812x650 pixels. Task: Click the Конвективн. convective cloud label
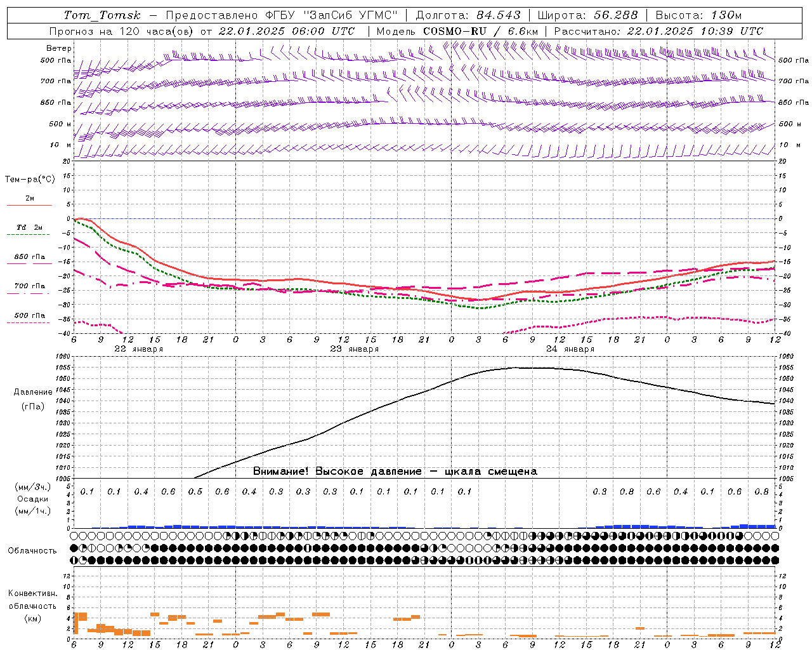click(x=32, y=594)
